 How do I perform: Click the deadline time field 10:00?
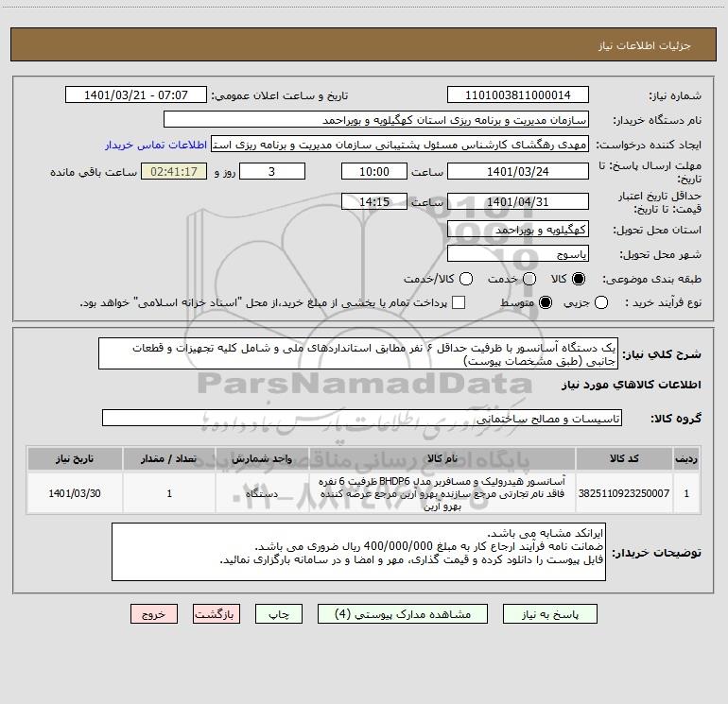pyautogui.click(x=374, y=171)
